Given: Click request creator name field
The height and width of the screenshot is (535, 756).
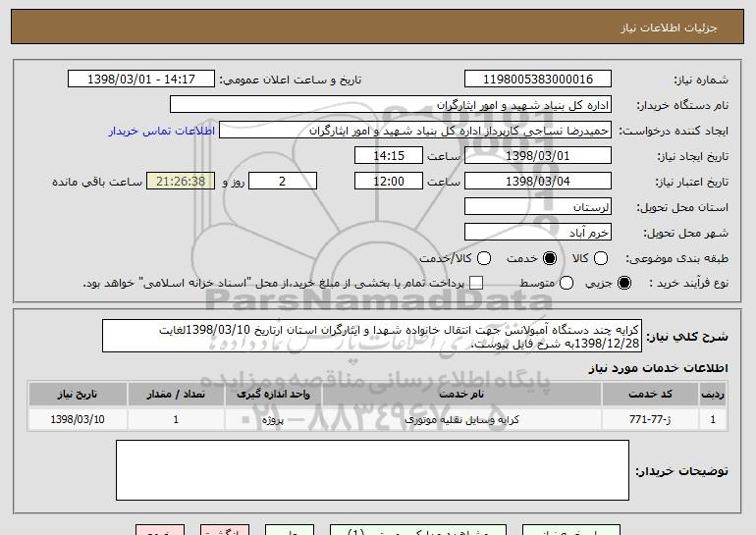Looking at the screenshot, I should (x=415, y=131).
